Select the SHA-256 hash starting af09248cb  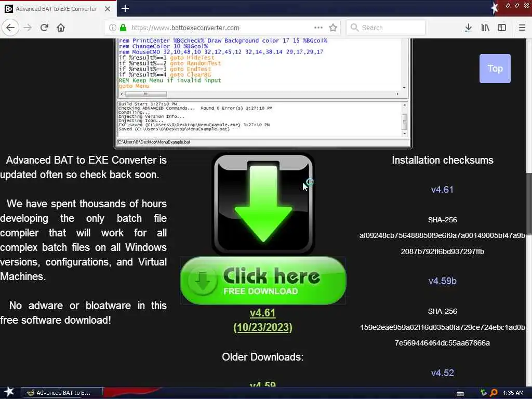tap(442, 243)
